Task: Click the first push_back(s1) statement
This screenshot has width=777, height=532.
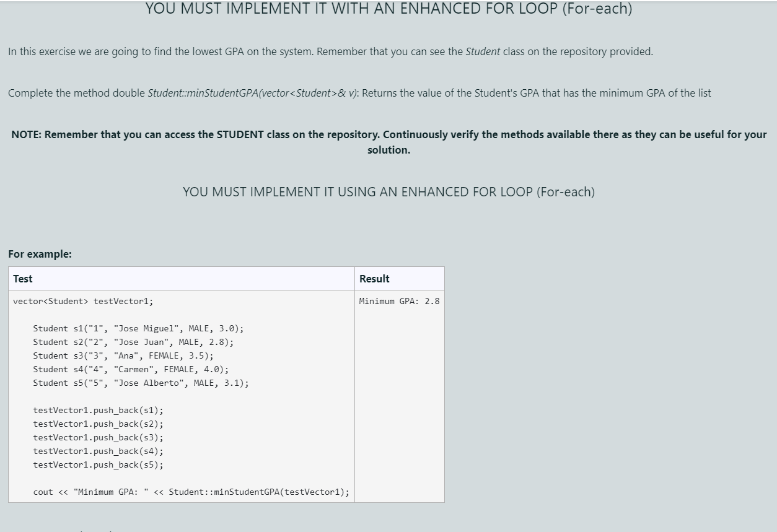Action: 97,410
